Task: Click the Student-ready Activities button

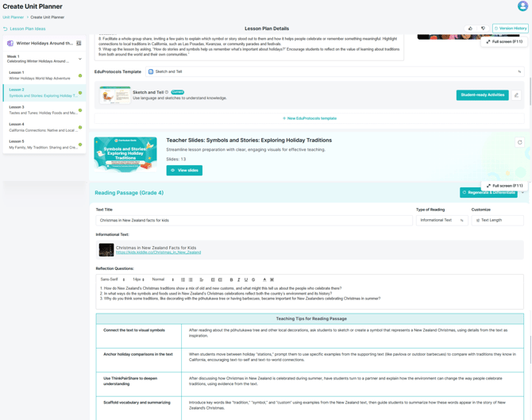Action: 482,95
